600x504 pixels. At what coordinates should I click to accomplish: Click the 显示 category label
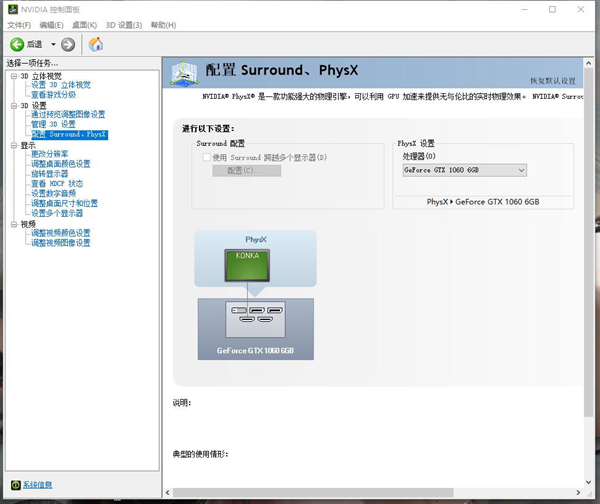click(28, 145)
